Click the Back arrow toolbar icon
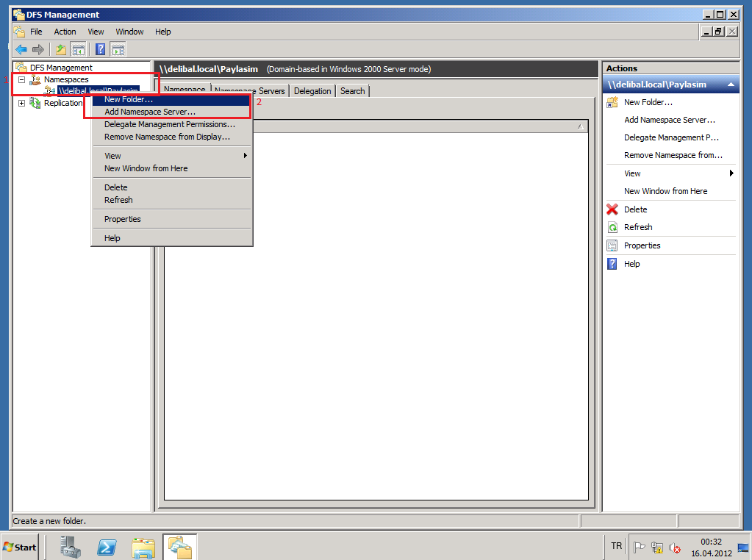The image size is (752, 560). tap(21, 49)
